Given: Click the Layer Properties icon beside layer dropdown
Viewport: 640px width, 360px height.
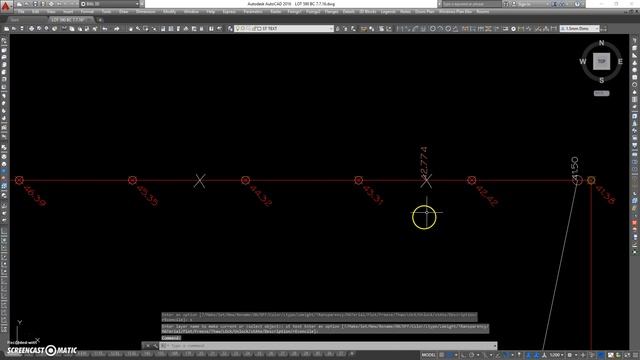Looking at the screenshot, I should click(231, 29).
